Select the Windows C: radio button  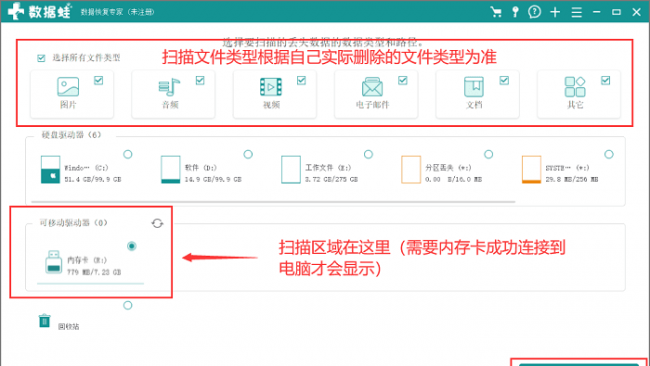tap(128, 154)
